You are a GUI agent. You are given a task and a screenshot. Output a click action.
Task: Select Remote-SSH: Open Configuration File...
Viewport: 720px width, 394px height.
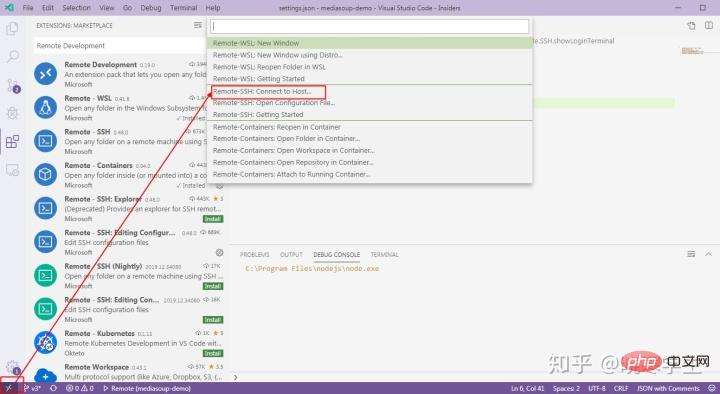click(x=370, y=102)
